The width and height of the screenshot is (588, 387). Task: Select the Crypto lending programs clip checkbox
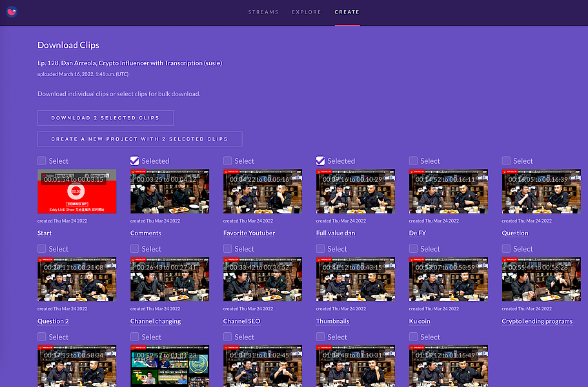tap(506, 249)
